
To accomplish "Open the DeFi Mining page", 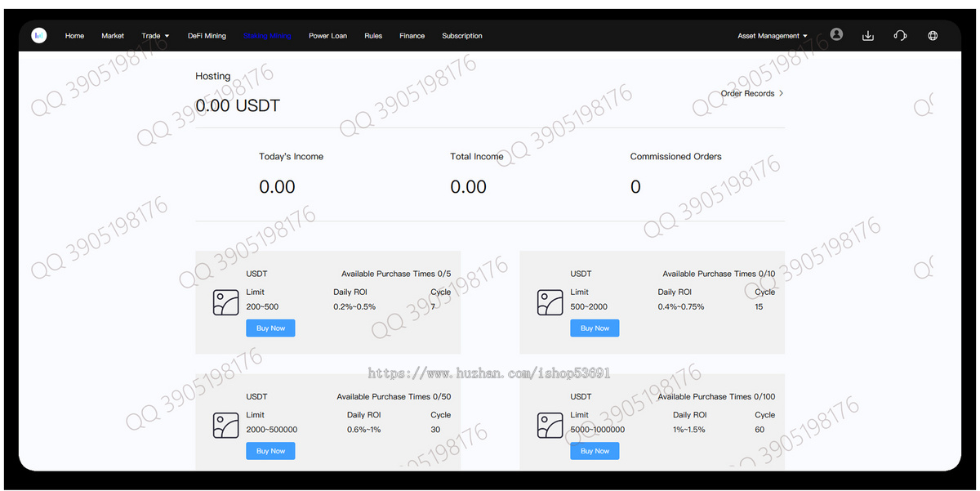I will (x=207, y=36).
